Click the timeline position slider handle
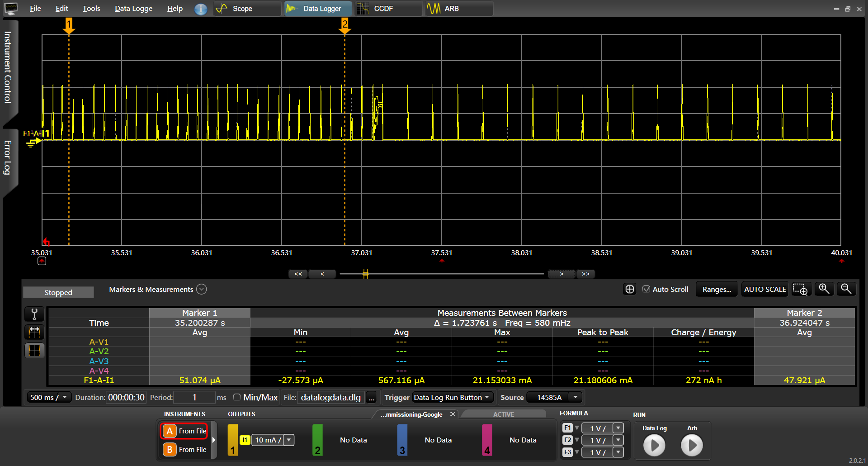The height and width of the screenshot is (466, 868). 365,274
